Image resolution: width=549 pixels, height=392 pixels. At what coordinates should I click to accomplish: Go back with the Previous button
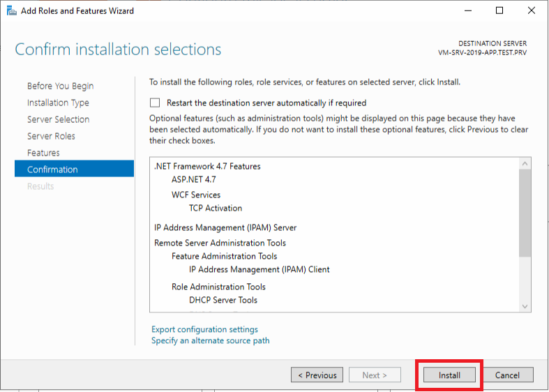pyautogui.click(x=317, y=375)
